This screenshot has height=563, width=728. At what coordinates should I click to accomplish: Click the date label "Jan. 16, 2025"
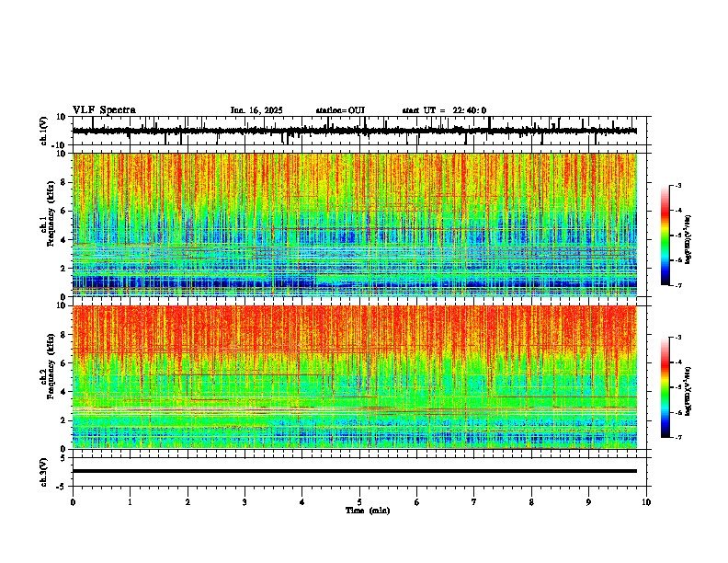click(256, 110)
